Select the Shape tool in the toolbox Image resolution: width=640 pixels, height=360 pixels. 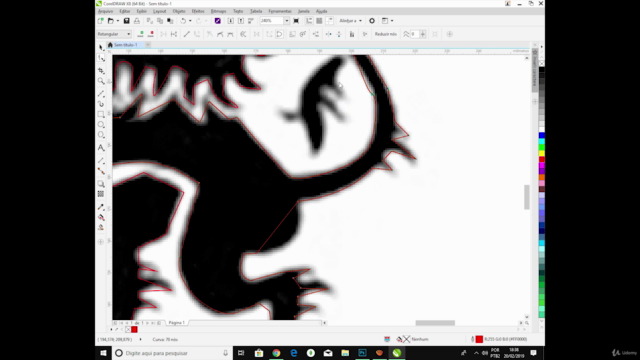[101, 59]
